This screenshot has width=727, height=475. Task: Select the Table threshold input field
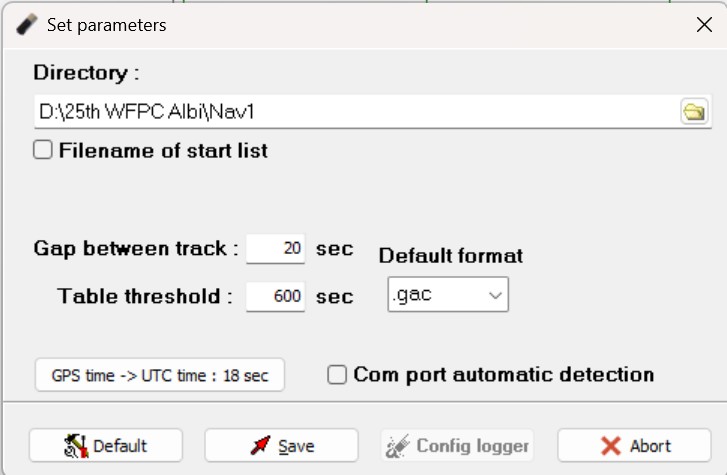pos(277,296)
